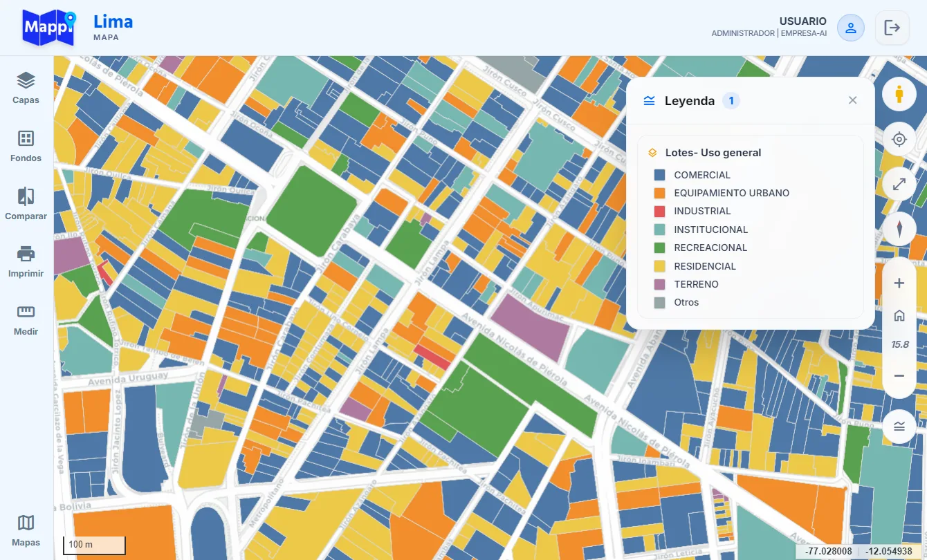This screenshot has width=927, height=560.
Task: Select the Otros legend label
Action: [x=686, y=302]
